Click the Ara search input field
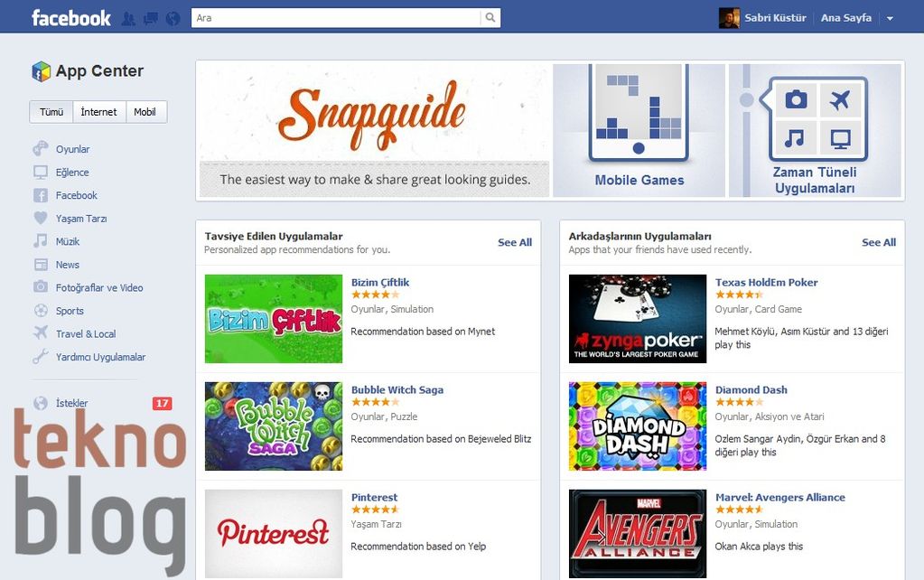The image size is (924, 580). pos(336,18)
